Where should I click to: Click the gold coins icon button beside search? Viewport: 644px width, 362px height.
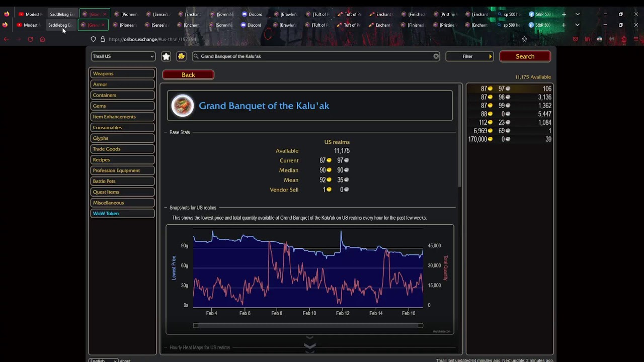point(182,56)
